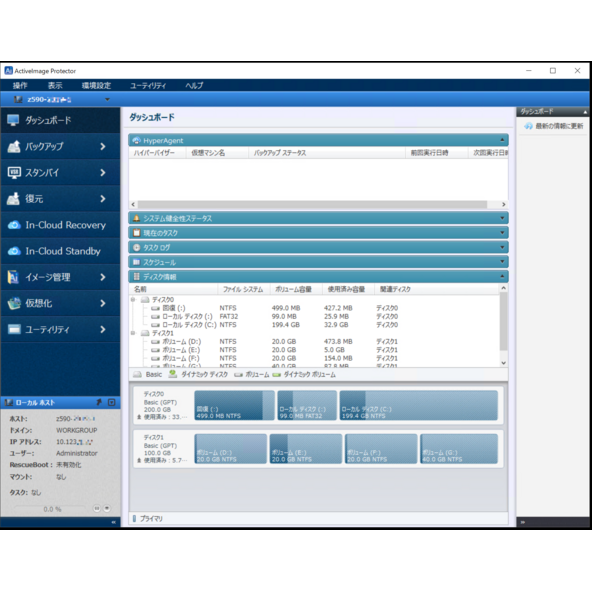Open the ユーティリティ menu in menu bar

pos(148,85)
